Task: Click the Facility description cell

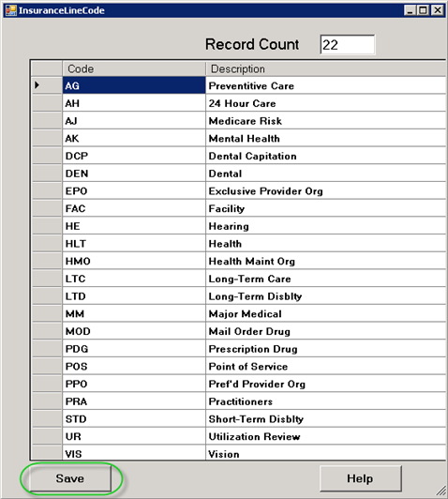Action: pyautogui.click(x=326, y=208)
